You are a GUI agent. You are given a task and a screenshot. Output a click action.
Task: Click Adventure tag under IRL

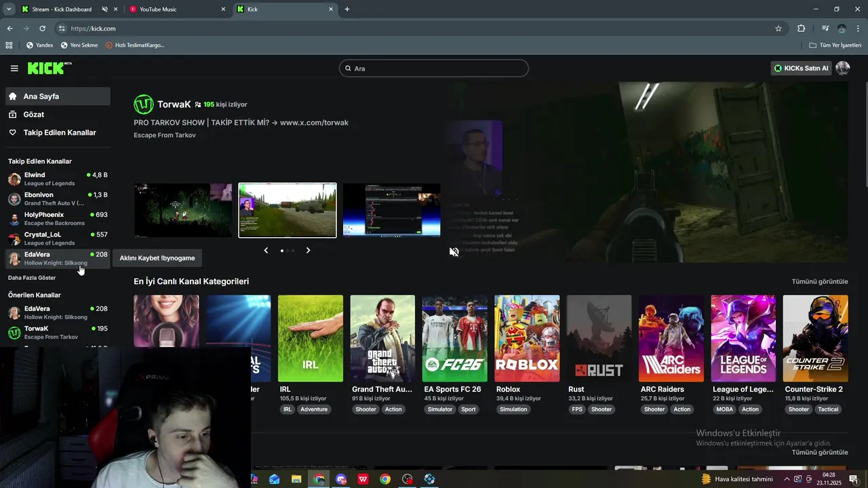[314, 409]
